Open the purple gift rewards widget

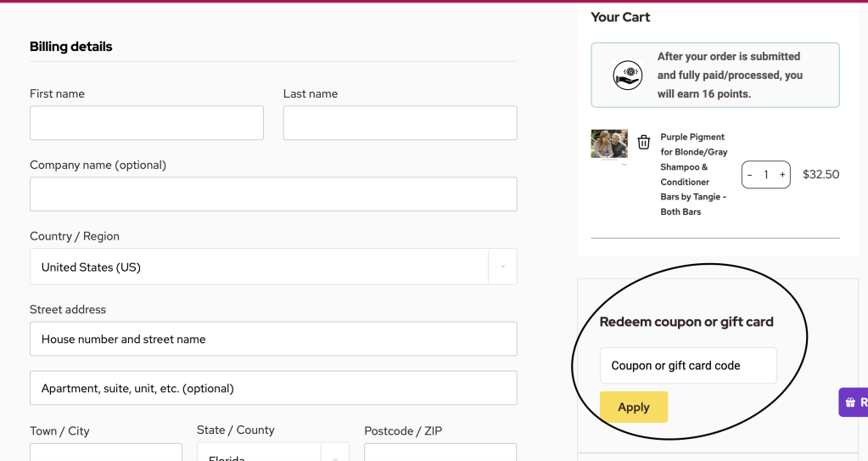[x=854, y=402]
